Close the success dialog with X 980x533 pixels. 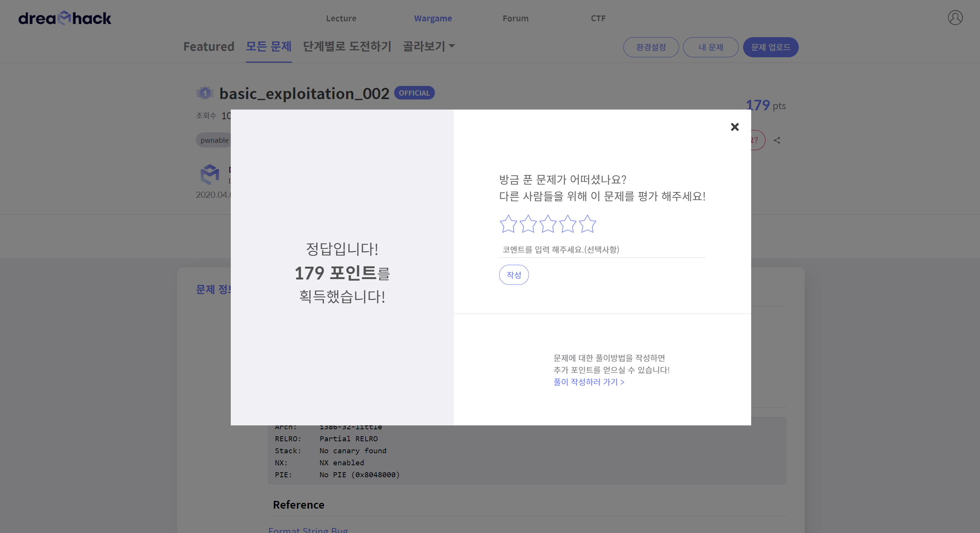[x=735, y=127]
